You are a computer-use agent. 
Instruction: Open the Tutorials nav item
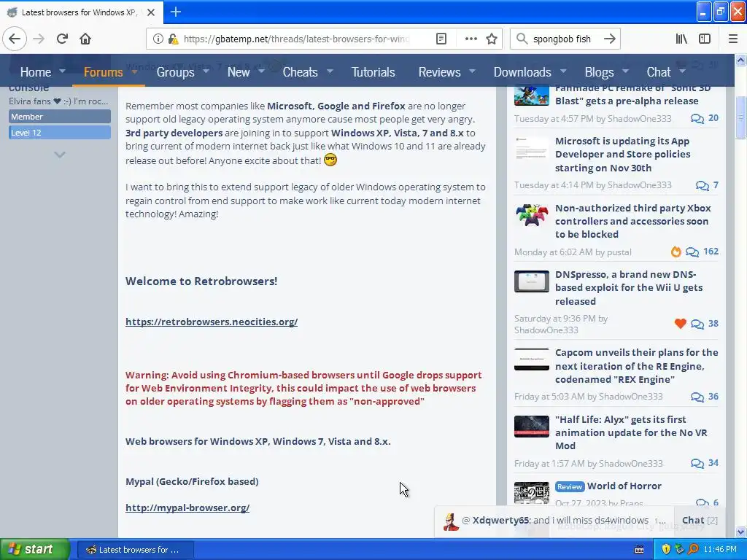(x=373, y=72)
